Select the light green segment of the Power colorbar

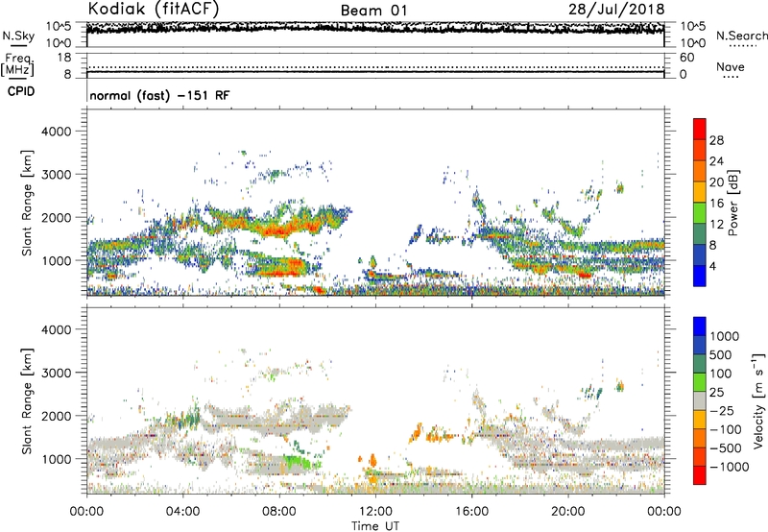[700, 213]
